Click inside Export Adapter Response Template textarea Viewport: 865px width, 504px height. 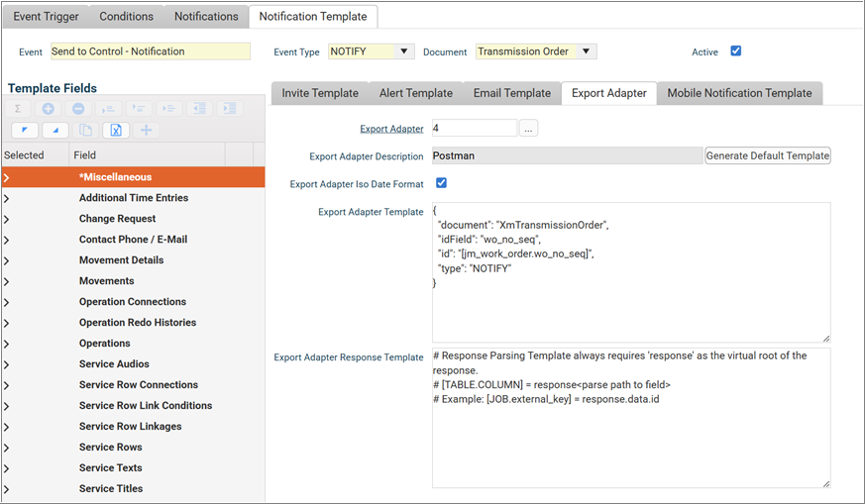631,418
